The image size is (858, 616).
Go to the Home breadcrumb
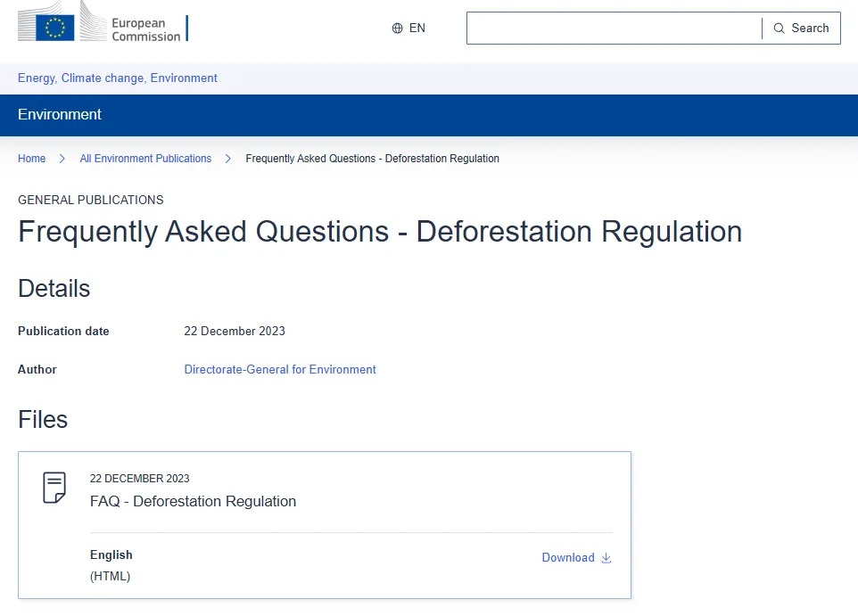[x=31, y=159]
